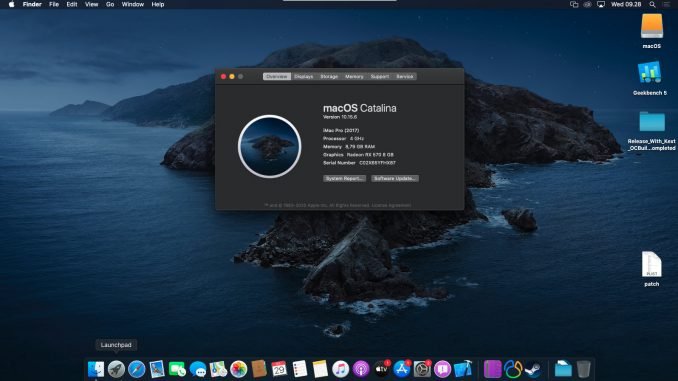Screen dimensions: 678x381
Task: Open Notes app in the Dock
Action: [x=320, y=369]
